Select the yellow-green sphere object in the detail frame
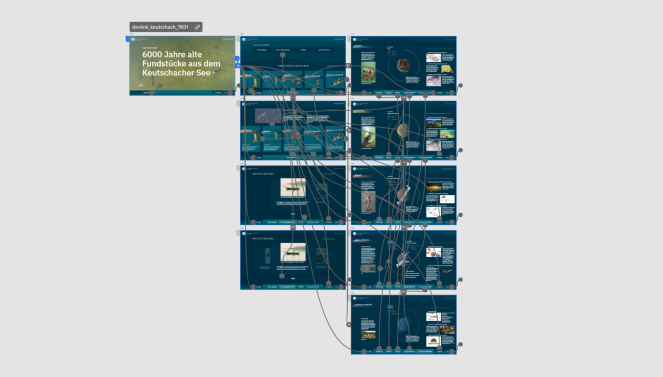The image size is (663, 377). coord(403,130)
